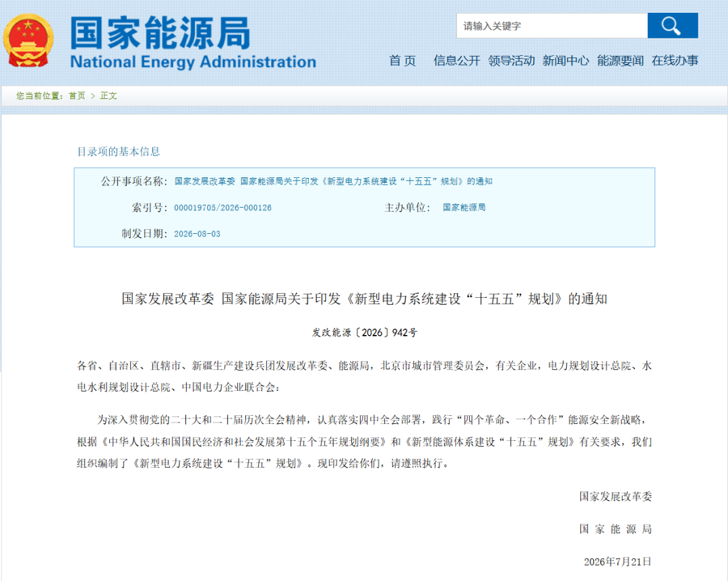
Task: Click the 制发日期 field label
Action: click(145, 234)
